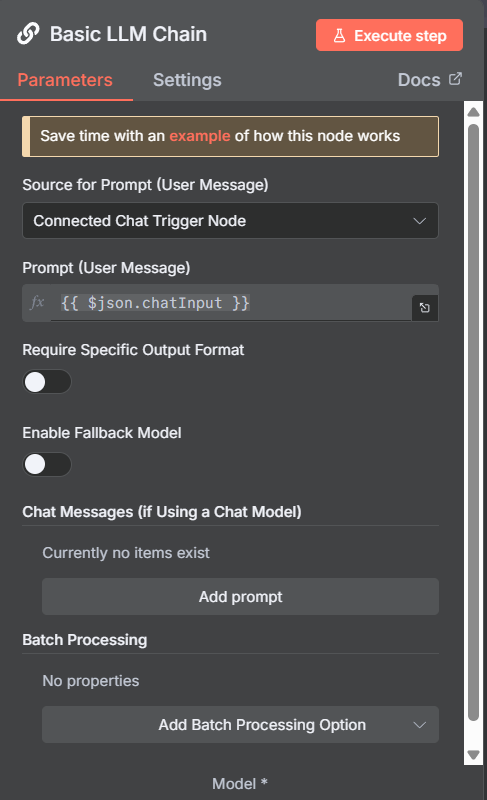Screen dimensions: 487x800
Task: Click the Execute step button
Action: (x=390, y=35)
